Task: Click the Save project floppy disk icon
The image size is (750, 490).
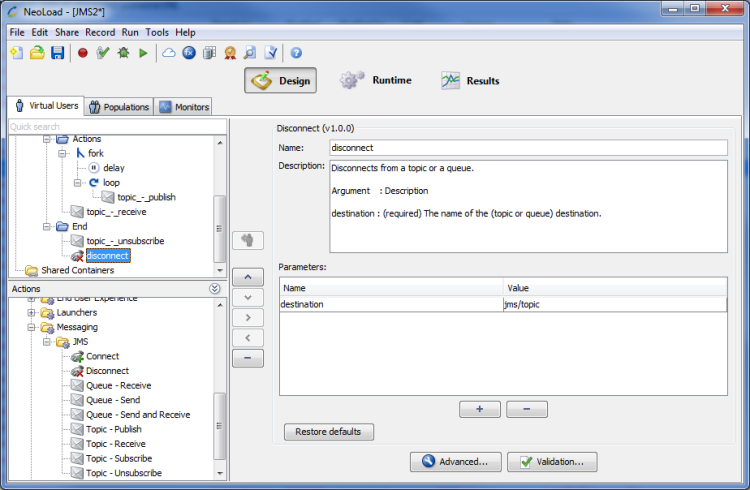Action: tap(57, 52)
